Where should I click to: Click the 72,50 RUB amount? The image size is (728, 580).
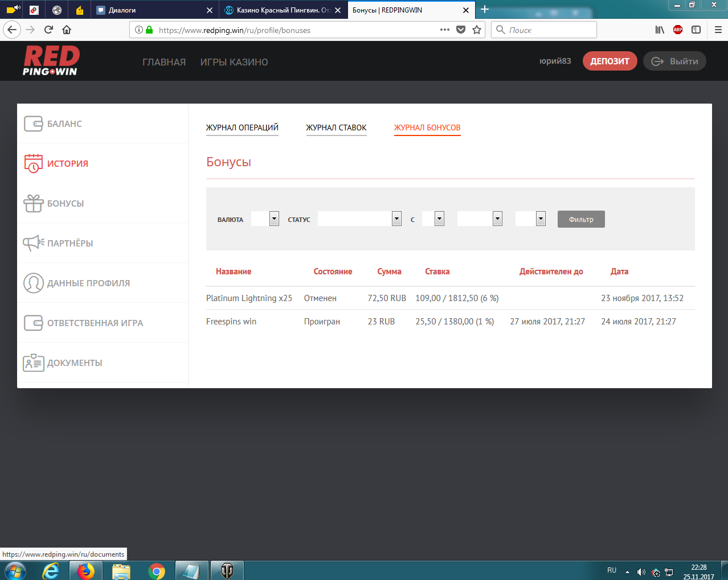pyautogui.click(x=387, y=298)
